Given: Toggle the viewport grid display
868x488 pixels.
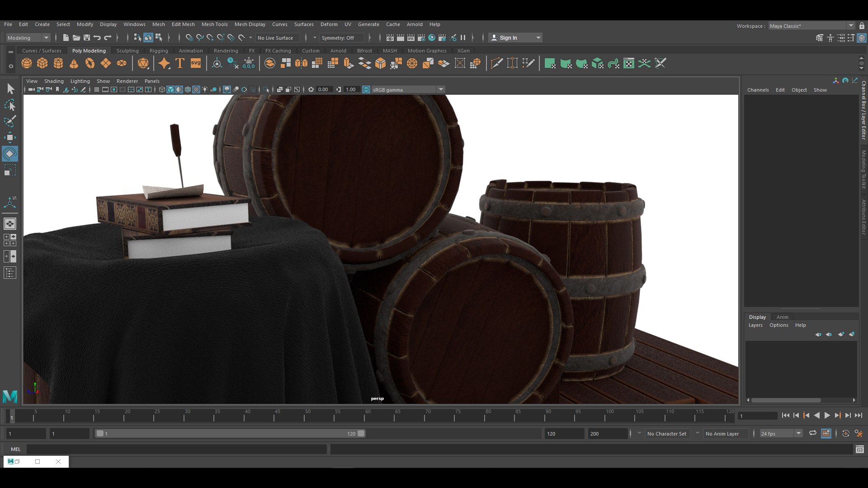Looking at the screenshot, I should click(97, 89).
